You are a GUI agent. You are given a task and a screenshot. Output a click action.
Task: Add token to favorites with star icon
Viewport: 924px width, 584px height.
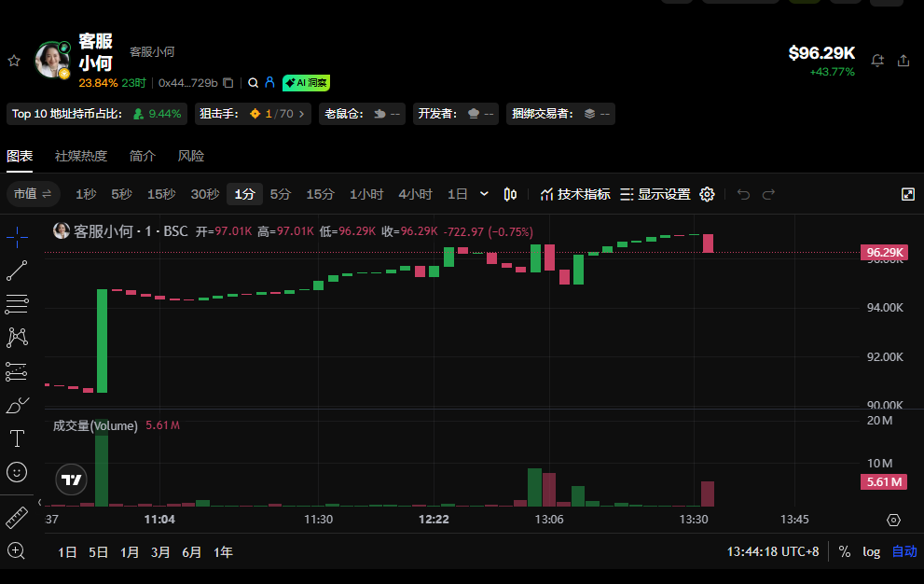(14, 61)
